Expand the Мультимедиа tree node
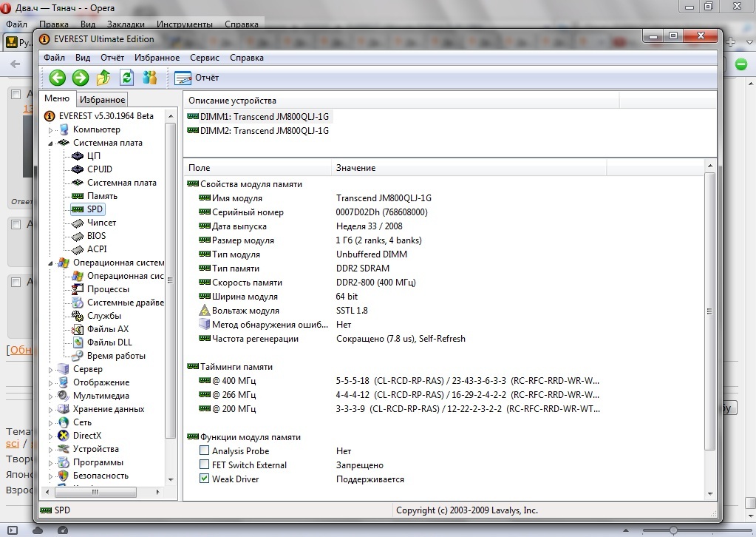This screenshot has width=756, height=537. click(x=51, y=396)
